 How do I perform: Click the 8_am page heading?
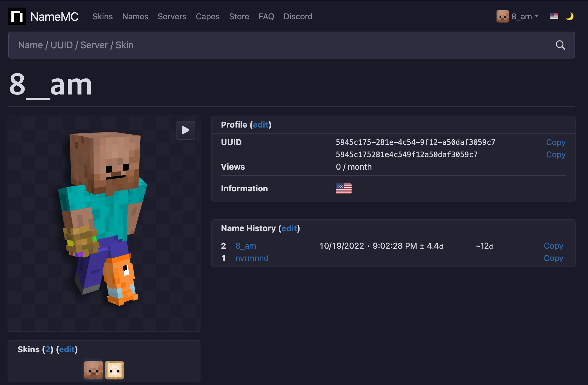click(x=51, y=85)
